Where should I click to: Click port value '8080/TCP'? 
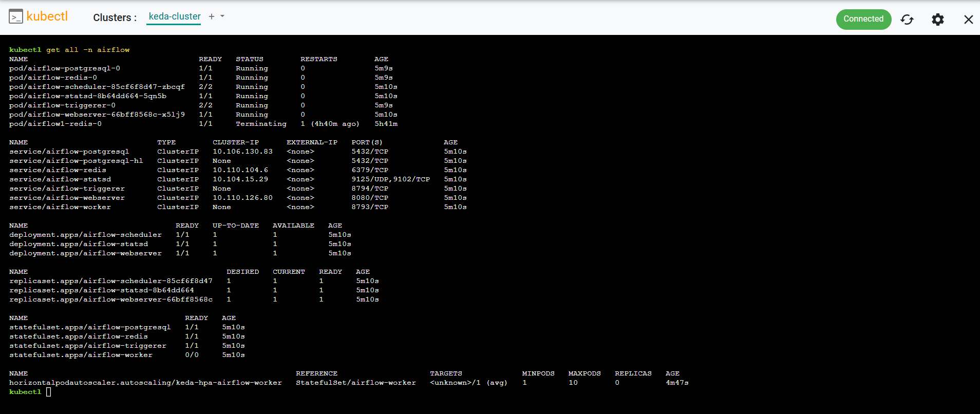point(370,198)
